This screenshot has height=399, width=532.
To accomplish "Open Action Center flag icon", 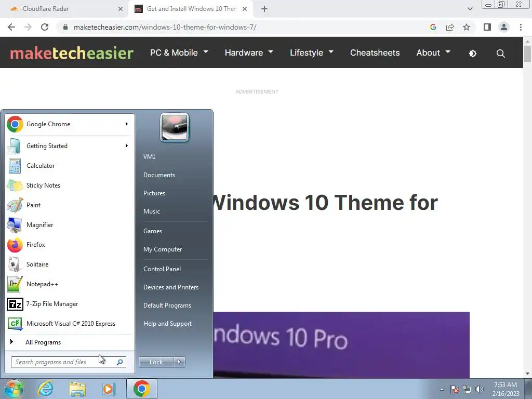I will [454, 389].
